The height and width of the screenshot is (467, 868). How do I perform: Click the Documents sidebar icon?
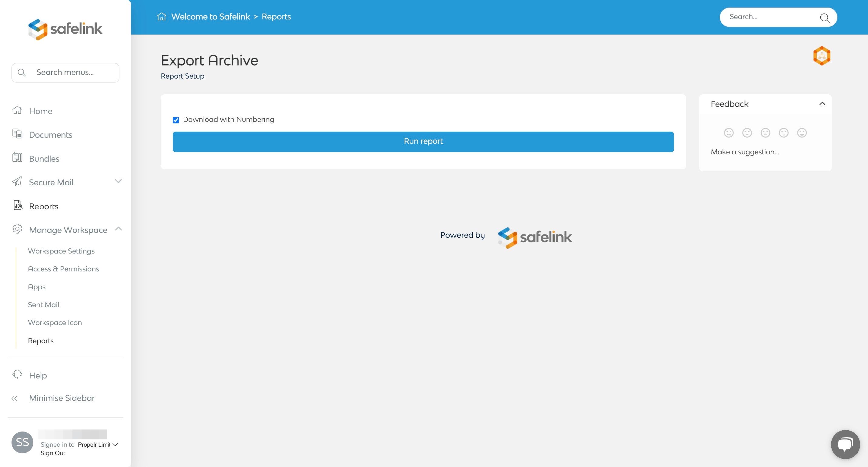click(17, 134)
